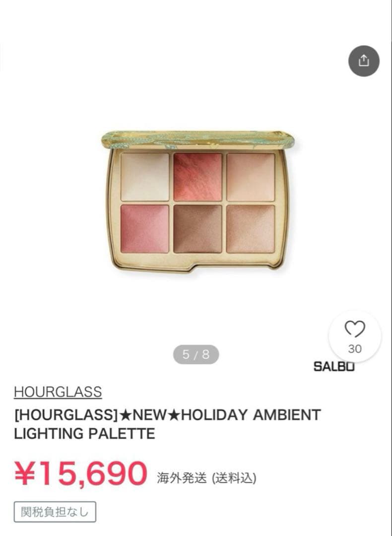Select the peach top-right powder shade
The height and width of the screenshot is (536, 392).
(x=251, y=177)
